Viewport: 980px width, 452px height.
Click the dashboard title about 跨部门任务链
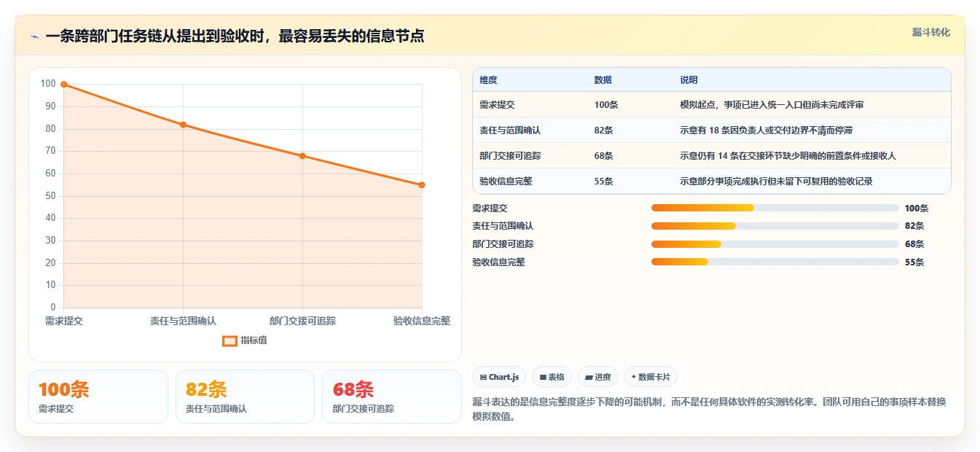coord(235,36)
